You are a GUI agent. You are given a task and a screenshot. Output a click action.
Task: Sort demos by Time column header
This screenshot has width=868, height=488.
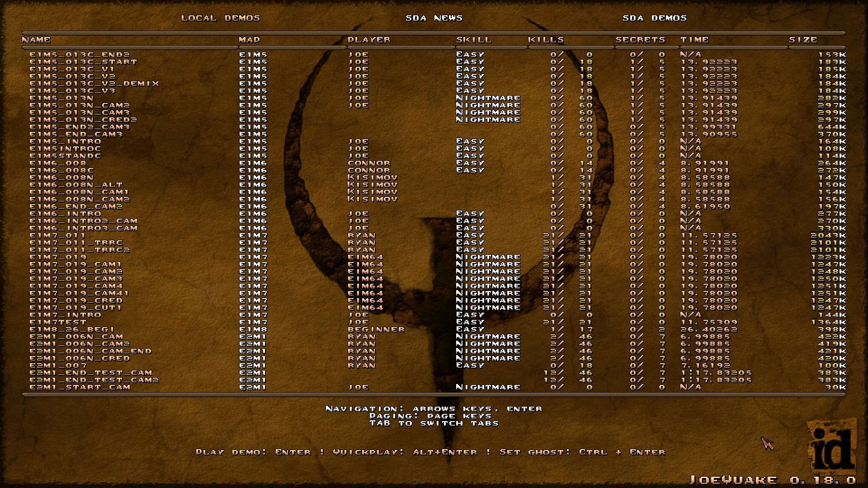pos(695,40)
